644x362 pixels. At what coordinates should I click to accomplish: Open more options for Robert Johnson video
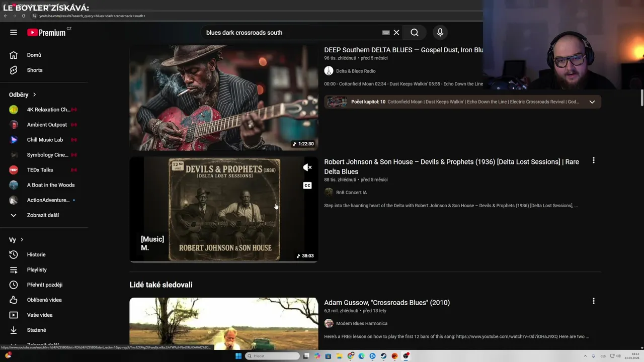594,160
